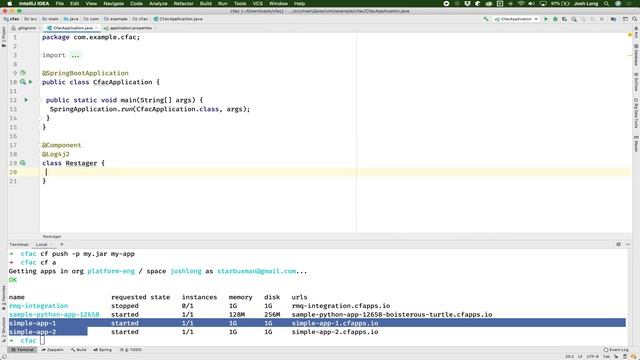Click the Build project hammer icon

(x=486, y=19)
